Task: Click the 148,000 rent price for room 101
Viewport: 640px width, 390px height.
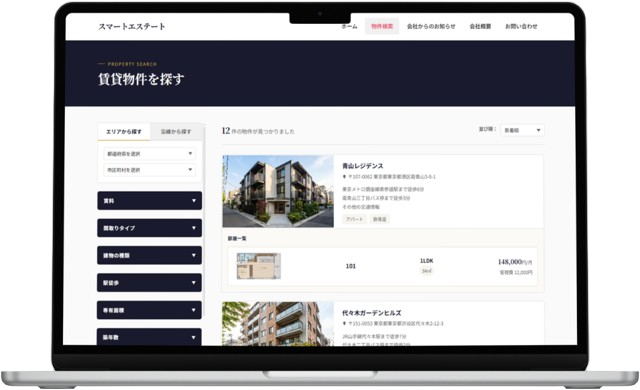Action: [x=515, y=262]
